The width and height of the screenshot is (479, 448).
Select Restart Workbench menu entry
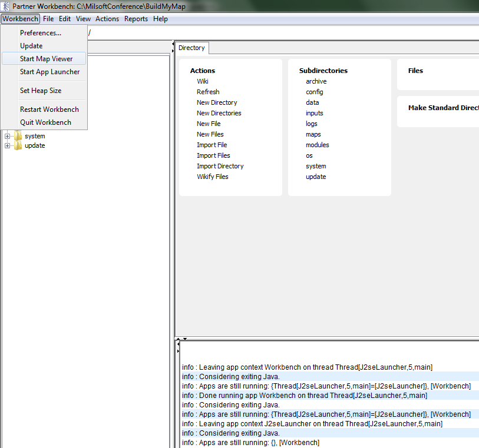[x=44, y=109]
